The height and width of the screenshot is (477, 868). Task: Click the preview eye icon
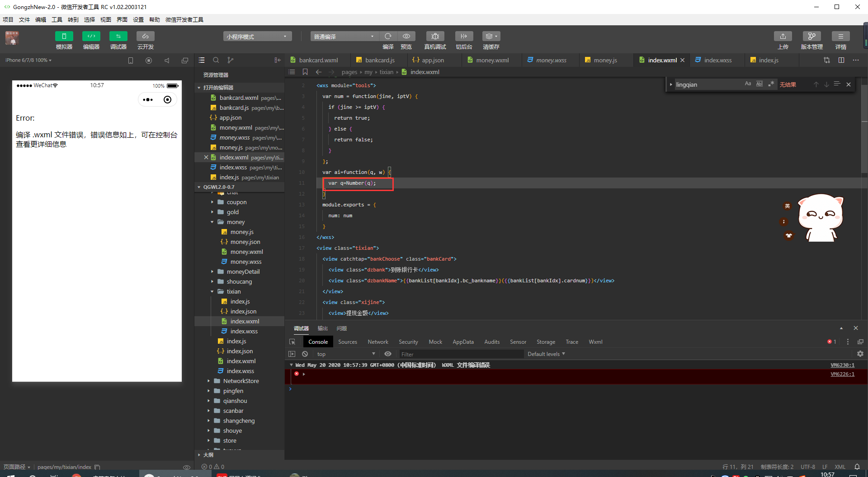click(406, 36)
